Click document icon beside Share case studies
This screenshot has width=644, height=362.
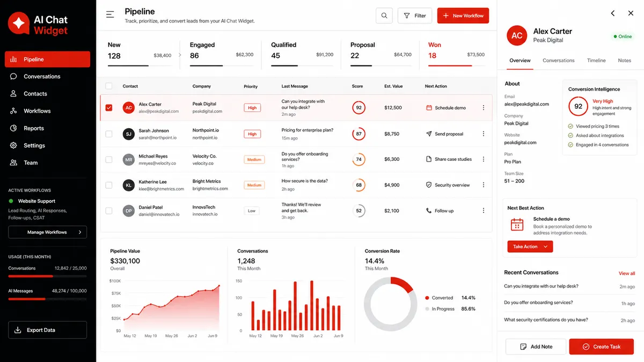[x=429, y=159]
